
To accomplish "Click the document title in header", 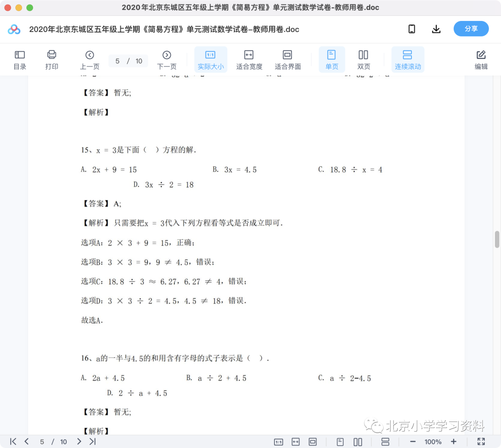I will [164, 29].
